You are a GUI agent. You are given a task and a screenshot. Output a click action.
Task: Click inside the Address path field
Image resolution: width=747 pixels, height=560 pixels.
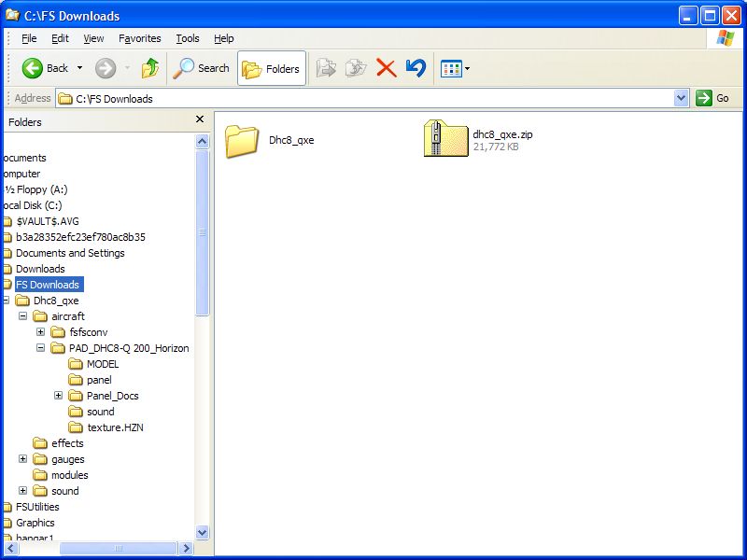pyautogui.click(x=373, y=98)
